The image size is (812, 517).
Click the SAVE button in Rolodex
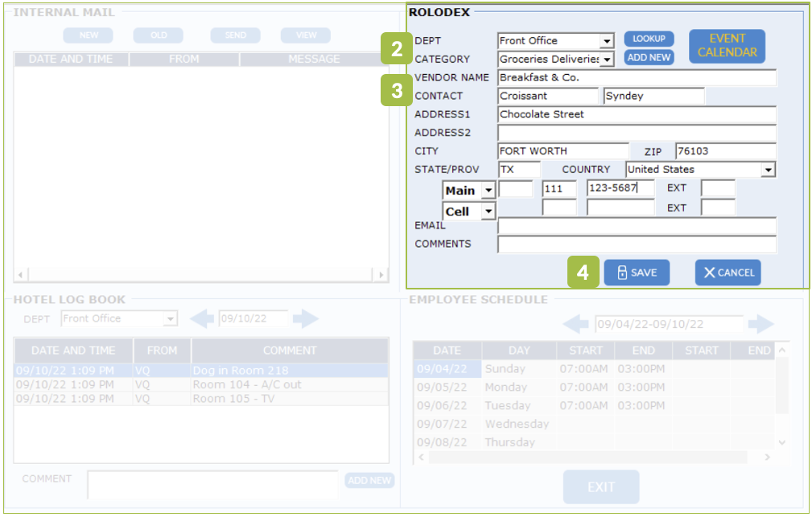pyautogui.click(x=637, y=273)
